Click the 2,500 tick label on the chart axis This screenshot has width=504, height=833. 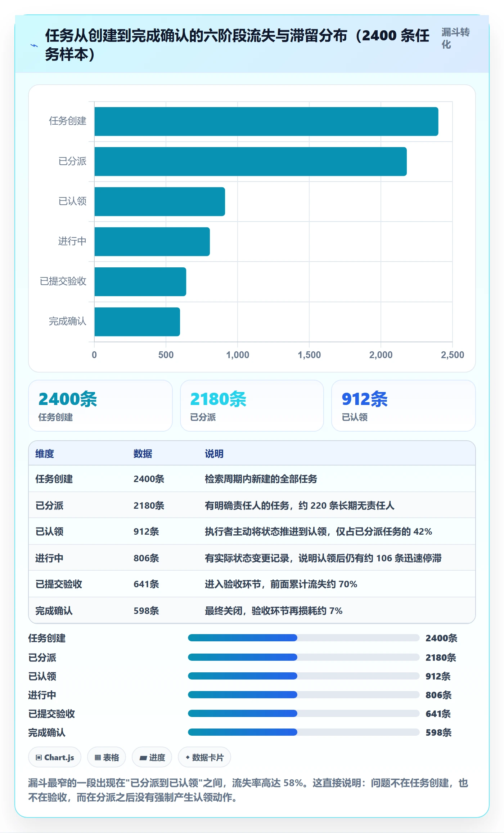(x=453, y=355)
